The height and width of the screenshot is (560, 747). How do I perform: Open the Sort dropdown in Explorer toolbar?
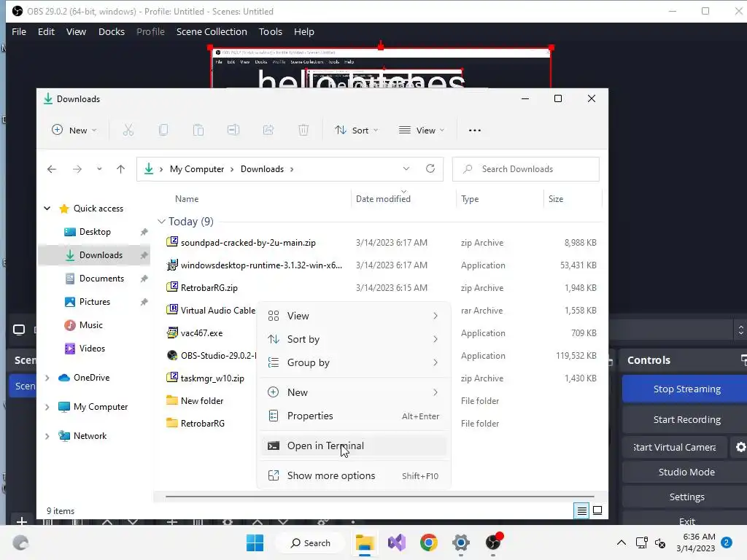(x=356, y=130)
